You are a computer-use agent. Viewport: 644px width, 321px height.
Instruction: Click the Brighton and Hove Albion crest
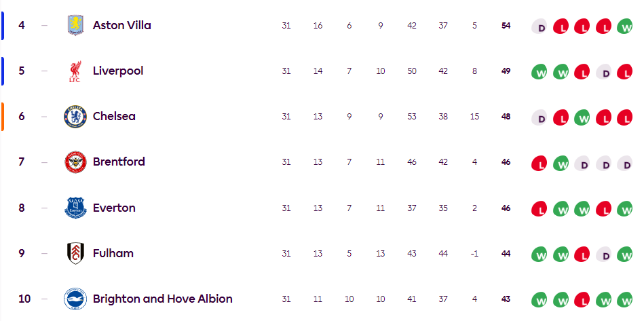pos(75,299)
